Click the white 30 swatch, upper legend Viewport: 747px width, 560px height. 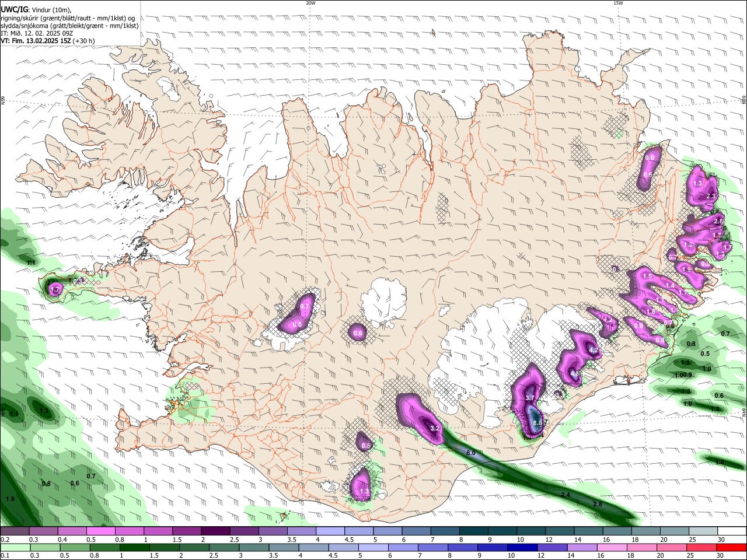[x=732, y=531]
